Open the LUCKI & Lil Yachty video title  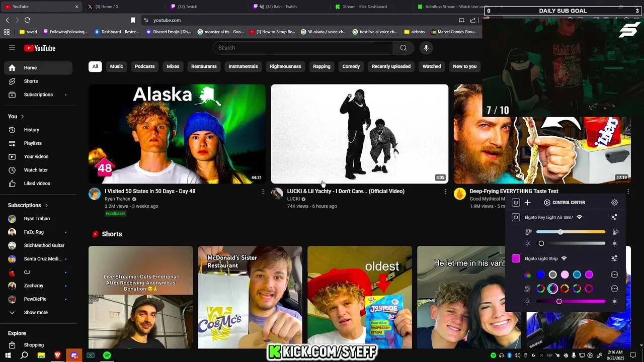click(x=346, y=191)
